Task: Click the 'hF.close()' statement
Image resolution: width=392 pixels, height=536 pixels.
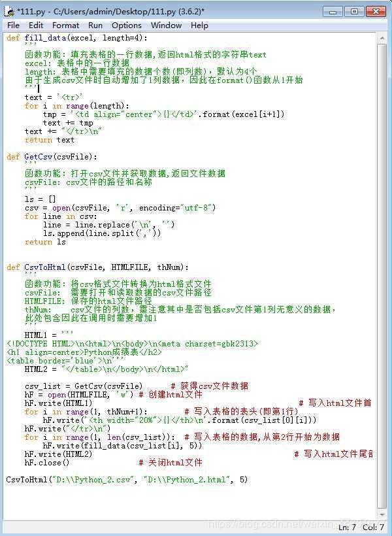Action: 47,463
